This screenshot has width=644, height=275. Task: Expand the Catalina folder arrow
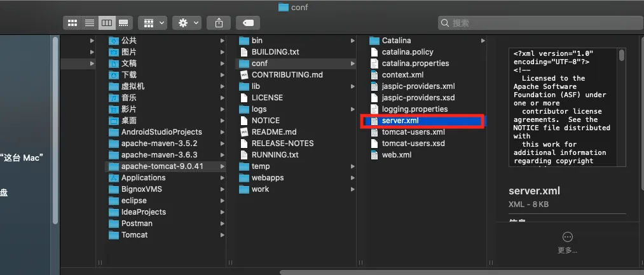coord(483,41)
